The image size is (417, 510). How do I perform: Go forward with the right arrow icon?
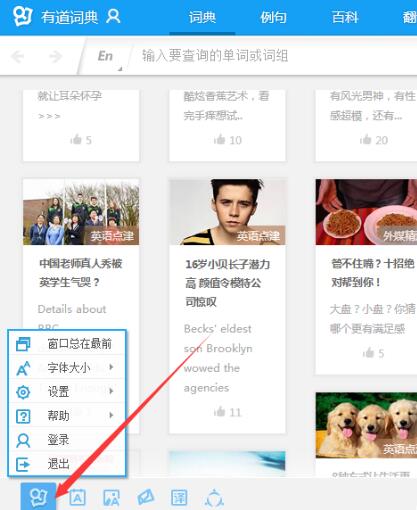[x=55, y=56]
